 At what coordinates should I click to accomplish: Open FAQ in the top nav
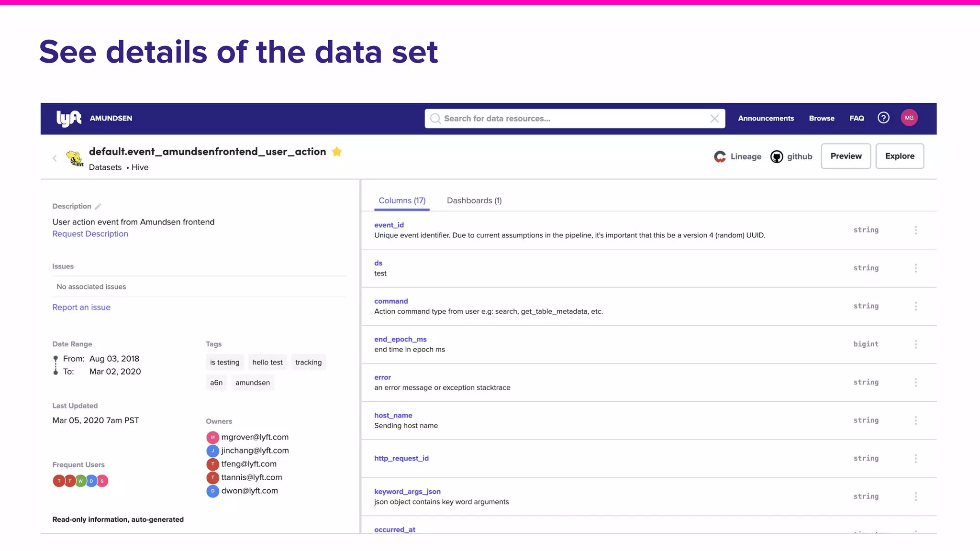(857, 118)
